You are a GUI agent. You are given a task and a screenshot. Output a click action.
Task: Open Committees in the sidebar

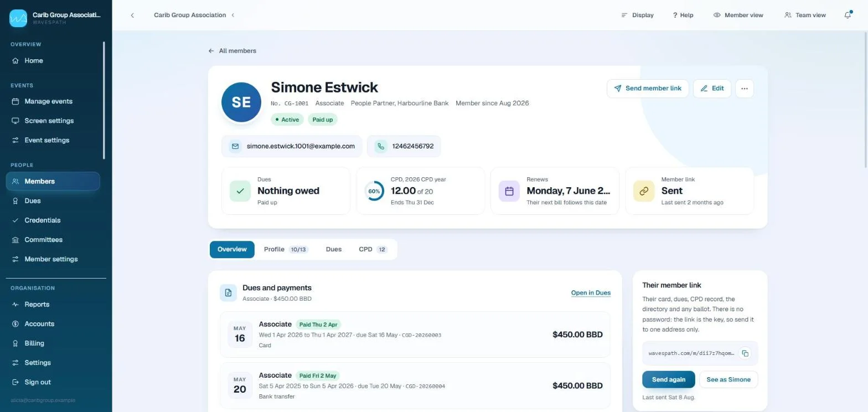pos(53,240)
